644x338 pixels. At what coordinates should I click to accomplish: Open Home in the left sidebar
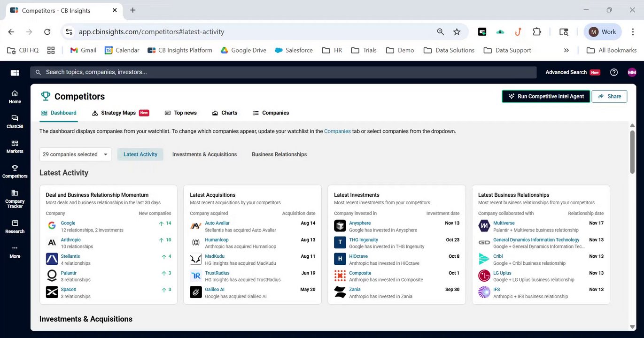tap(15, 97)
